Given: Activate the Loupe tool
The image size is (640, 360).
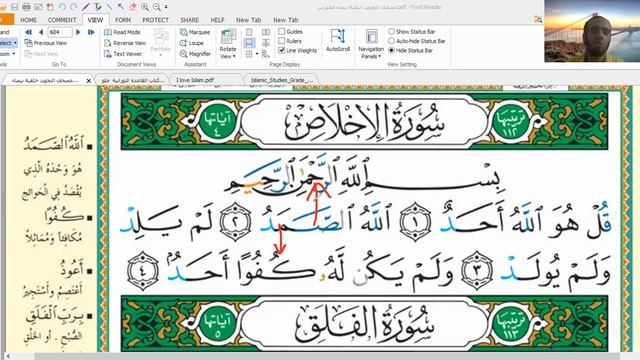Looking at the screenshot, I should pyautogui.click(x=191, y=43).
